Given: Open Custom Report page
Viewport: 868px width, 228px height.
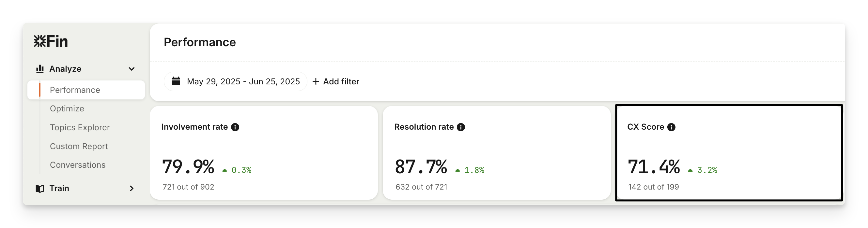Looking at the screenshot, I should (79, 146).
